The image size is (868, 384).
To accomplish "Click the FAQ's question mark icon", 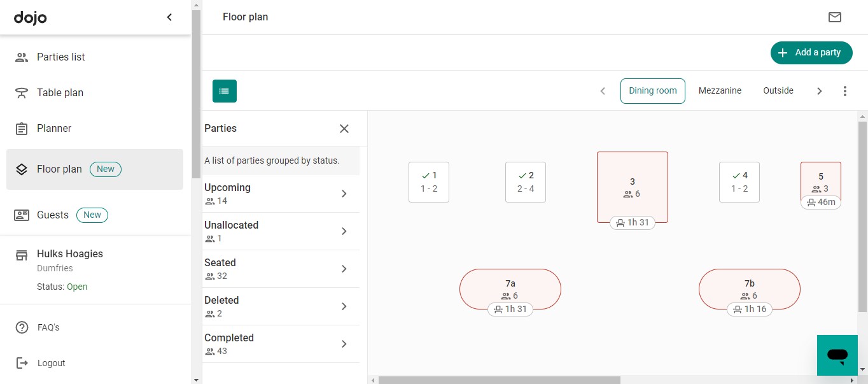I will (21, 327).
